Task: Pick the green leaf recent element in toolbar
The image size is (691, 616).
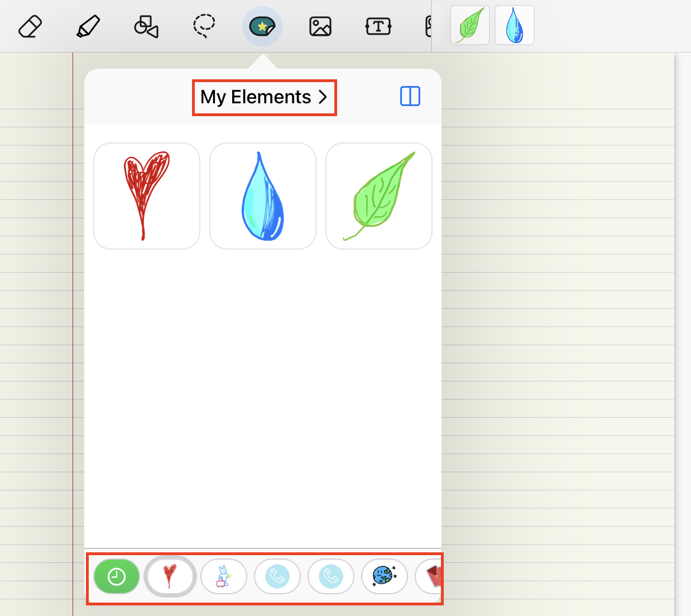Action: click(470, 26)
